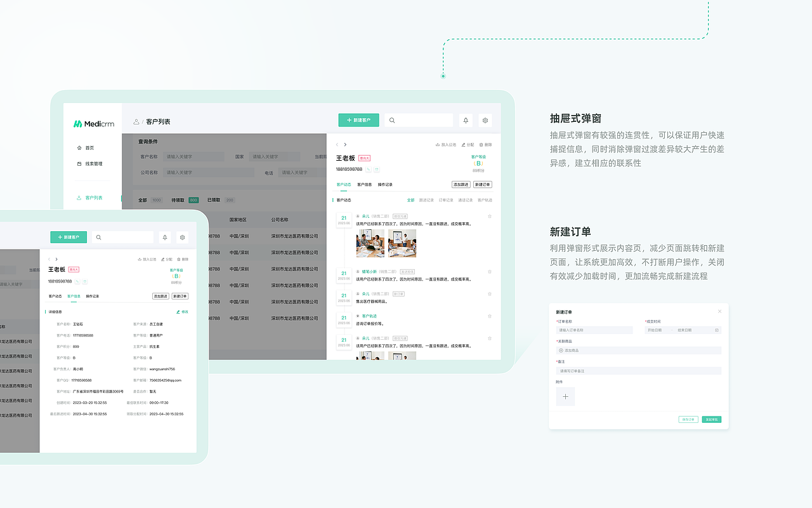Click 添加商品 plus in 新建订单 dialog

(x=561, y=351)
